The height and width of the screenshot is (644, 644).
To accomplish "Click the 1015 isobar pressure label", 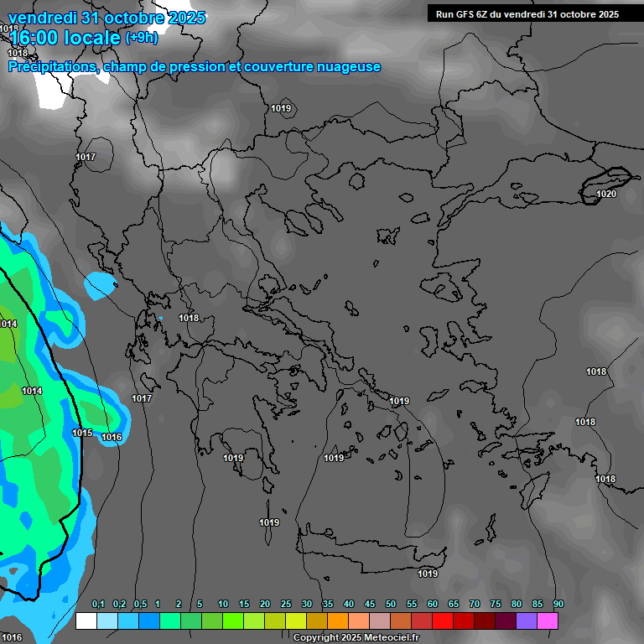I will click(82, 433).
